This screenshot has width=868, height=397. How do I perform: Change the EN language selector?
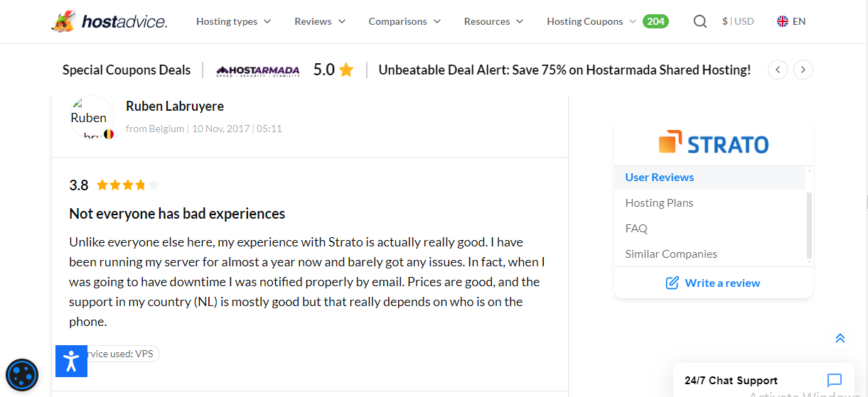tap(791, 21)
